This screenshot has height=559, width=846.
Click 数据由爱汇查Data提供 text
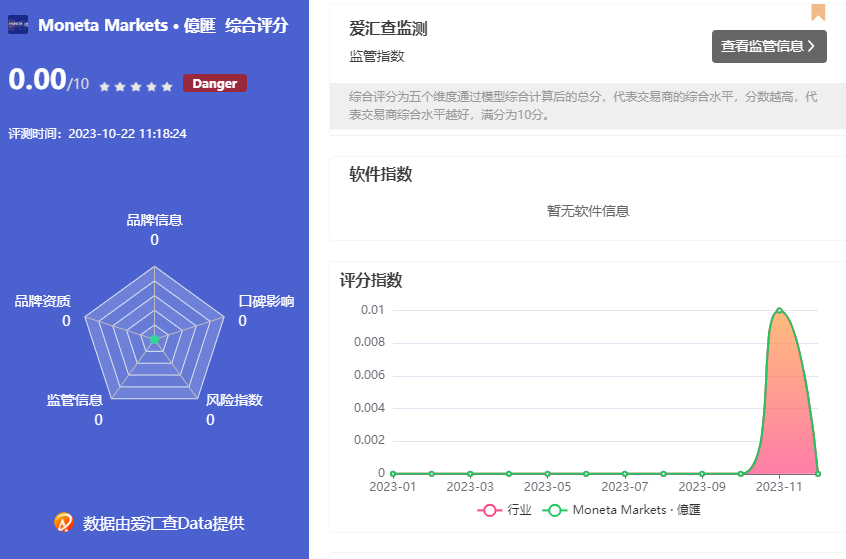[163, 523]
